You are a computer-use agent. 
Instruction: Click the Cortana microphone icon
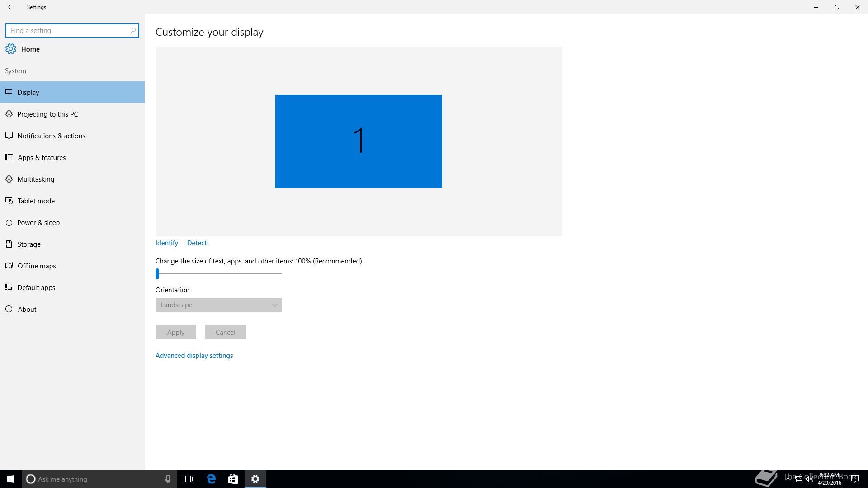168,479
